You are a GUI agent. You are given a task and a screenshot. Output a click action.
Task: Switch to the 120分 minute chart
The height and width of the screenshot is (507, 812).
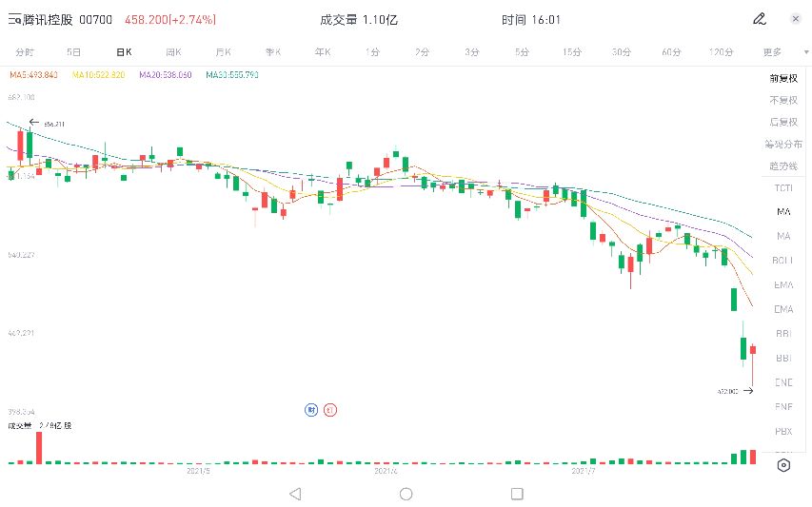pos(721,52)
